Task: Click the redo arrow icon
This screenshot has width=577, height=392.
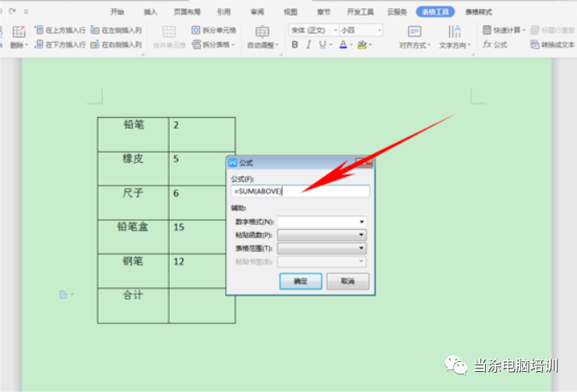Action: click(x=13, y=12)
